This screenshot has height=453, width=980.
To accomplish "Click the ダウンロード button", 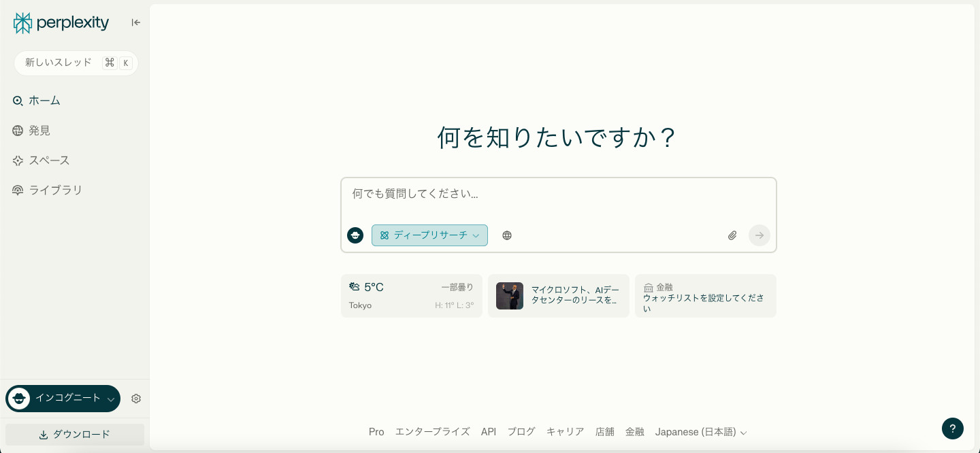I will tap(75, 435).
